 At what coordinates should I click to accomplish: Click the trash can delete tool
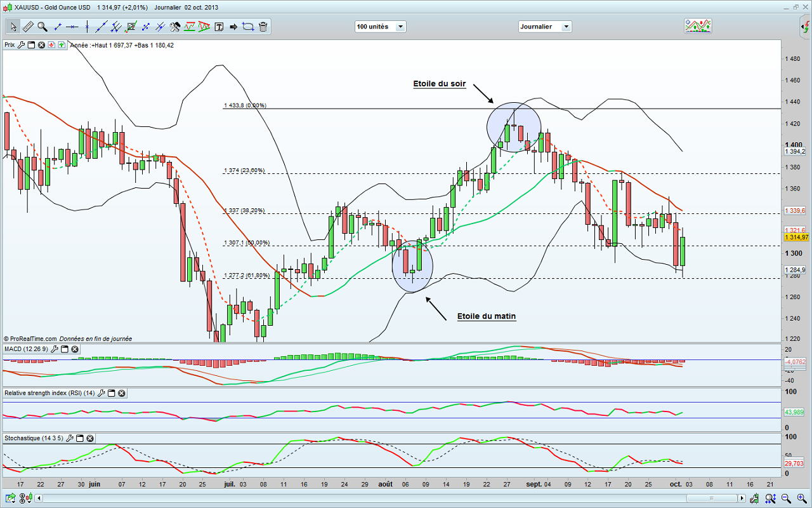pos(263,27)
